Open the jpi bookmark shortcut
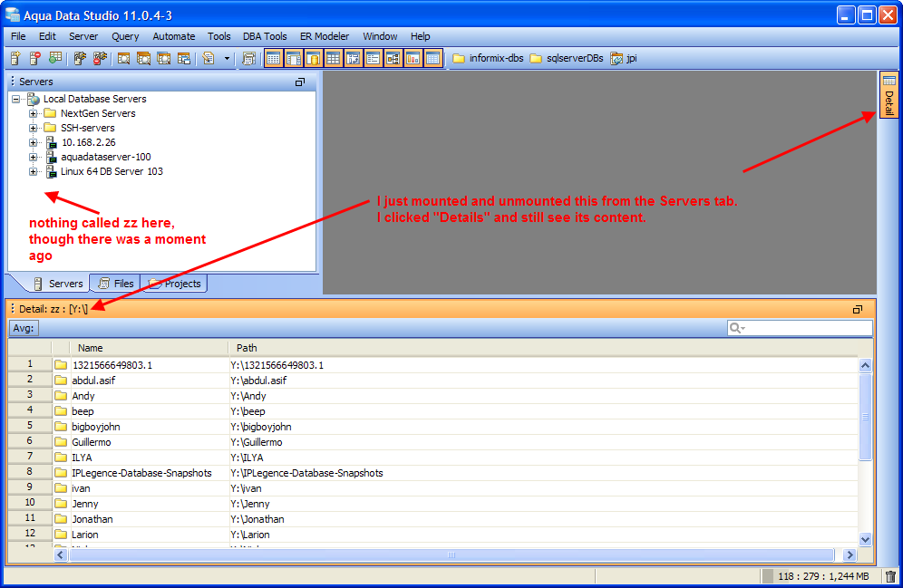 click(624, 58)
